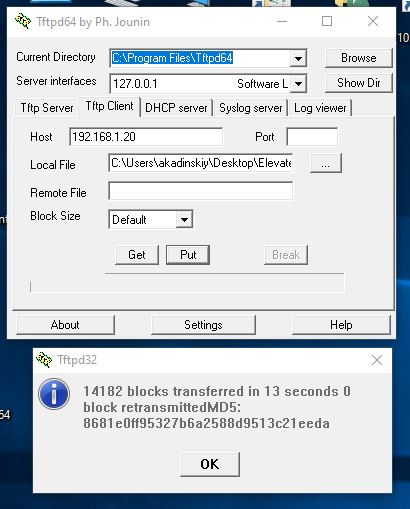
Task: Open the Log viewer tab
Action: tap(320, 108)
